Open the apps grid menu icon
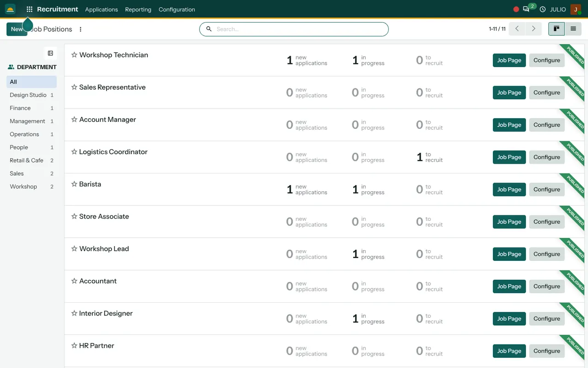The height and width of the screenshot is (368, 588). pyautogui.click(x=29, y=9)
